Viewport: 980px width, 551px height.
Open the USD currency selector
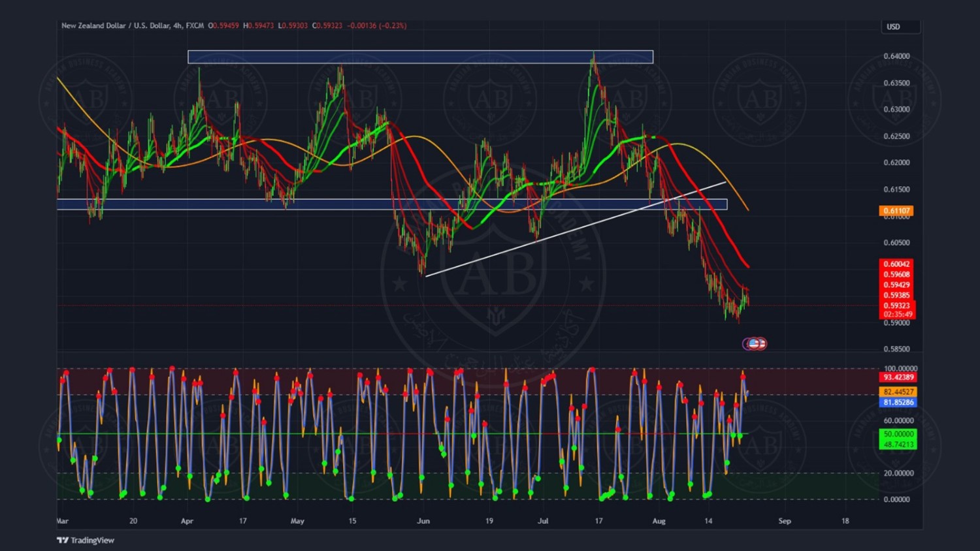pyautogui.click(x=900, y=27)
